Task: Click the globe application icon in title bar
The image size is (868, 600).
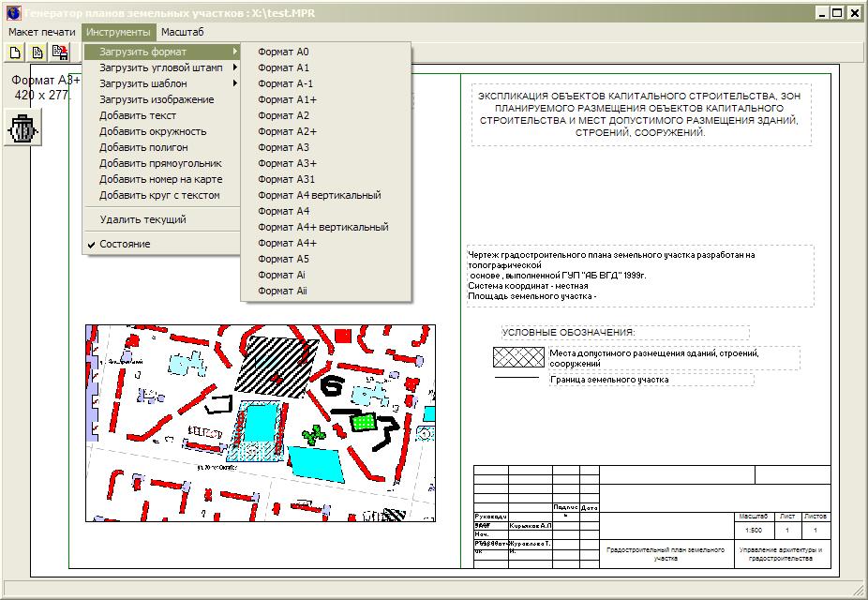Action: coord(12,13)
